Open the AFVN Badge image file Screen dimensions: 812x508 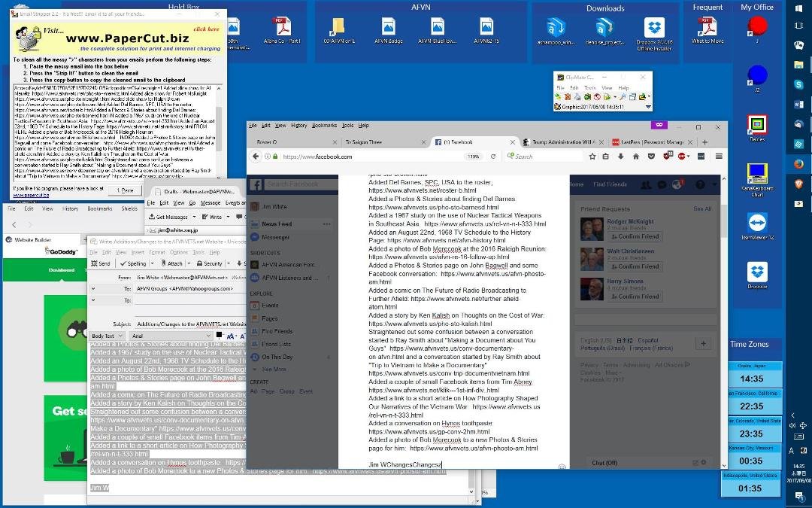(x=389, y=30)
